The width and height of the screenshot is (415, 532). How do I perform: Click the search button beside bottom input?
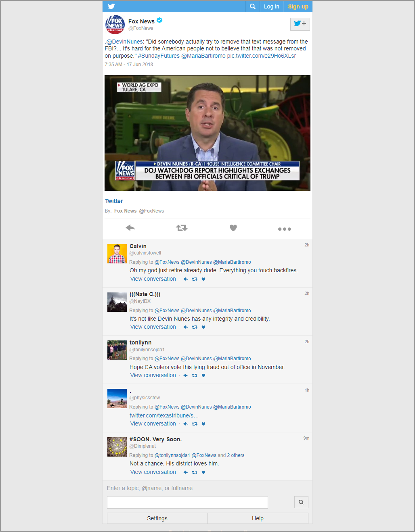pos(301,502)
